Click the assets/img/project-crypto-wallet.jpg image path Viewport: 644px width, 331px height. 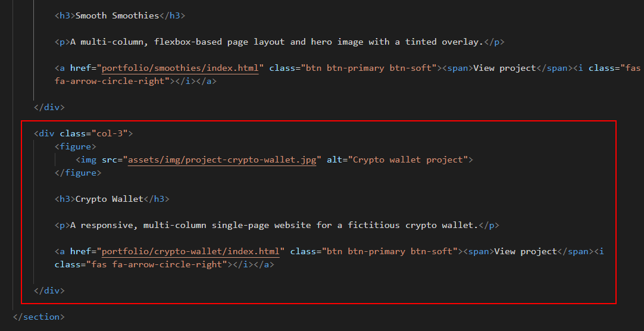coord(222,160)
